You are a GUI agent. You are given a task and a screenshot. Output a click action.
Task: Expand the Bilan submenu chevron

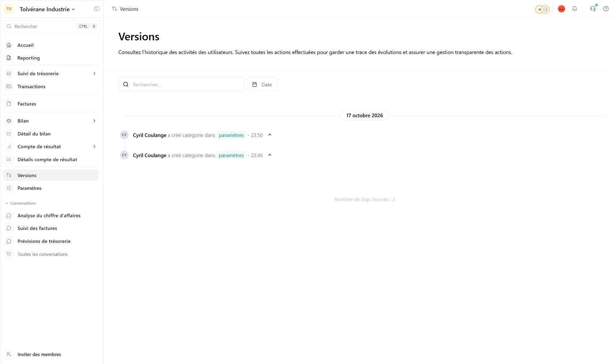[x=95, y=121]
